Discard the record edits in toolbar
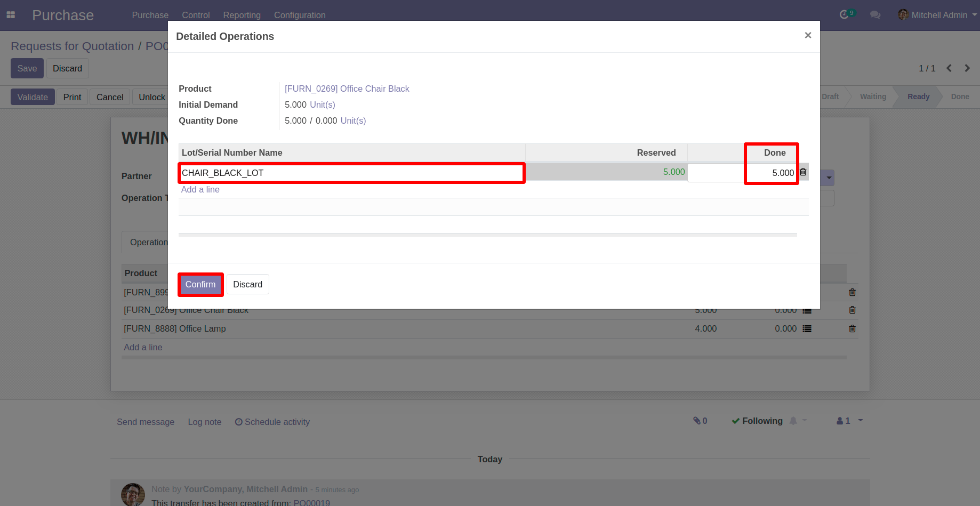This screenshot has height=506, width=980. (67, 68)
